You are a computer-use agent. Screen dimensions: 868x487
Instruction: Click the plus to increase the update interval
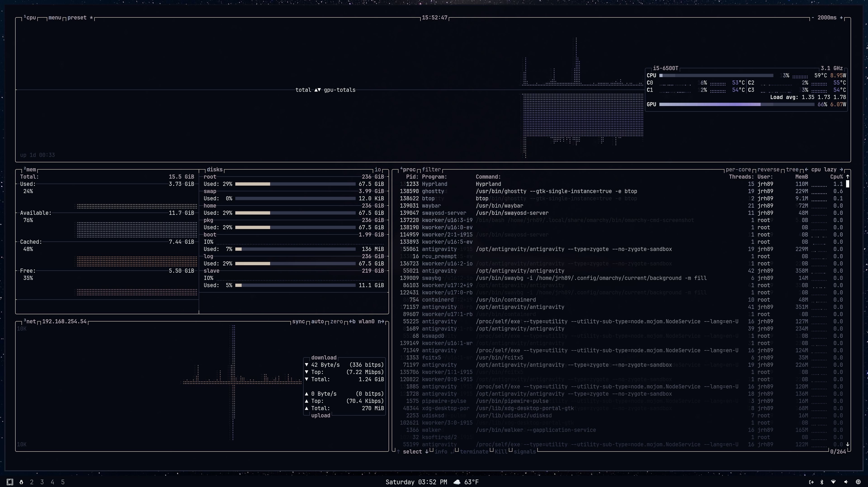[841, 18]
